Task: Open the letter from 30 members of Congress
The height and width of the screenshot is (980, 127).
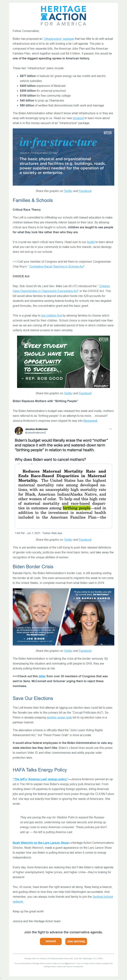Action: coord(42,676)
